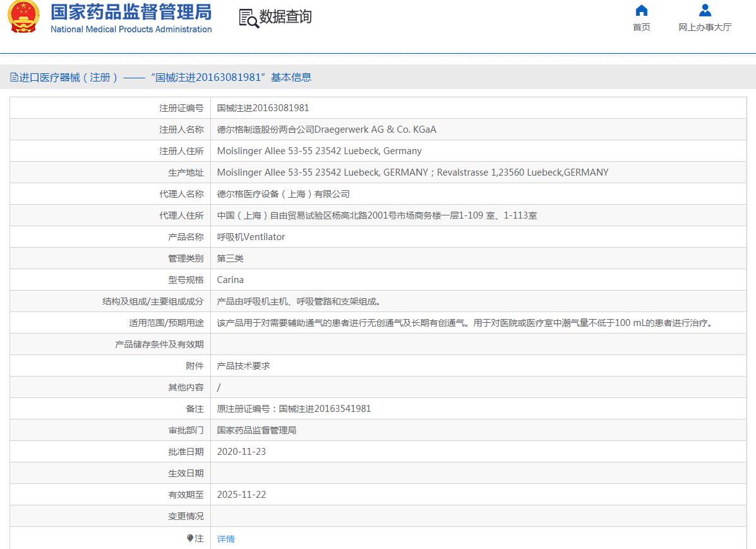
Task: Click the lightbulb icon beside 注
Action: [189, 538]
